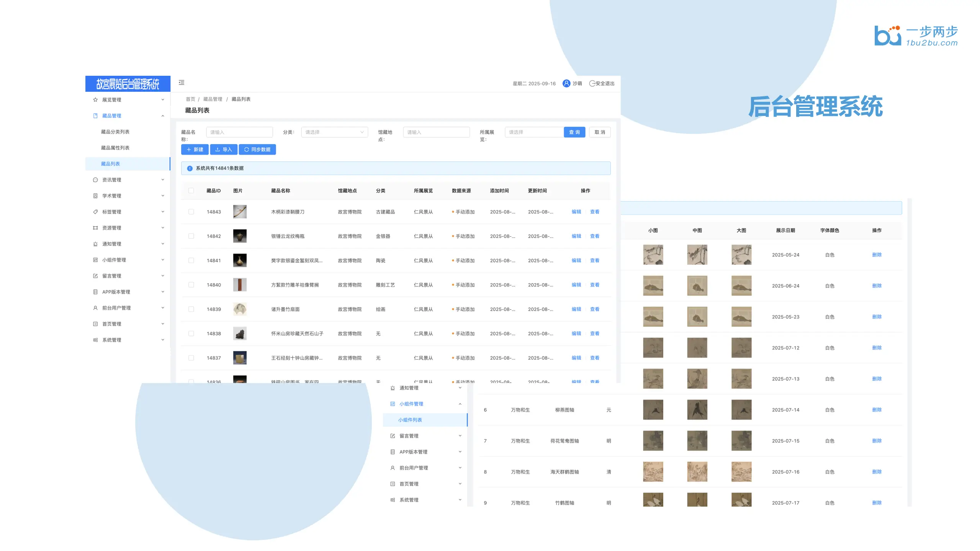Click the user avatar icon next to 沙萌
The height and width of the screenshot is (551, 980).
[x=566, y=83]
